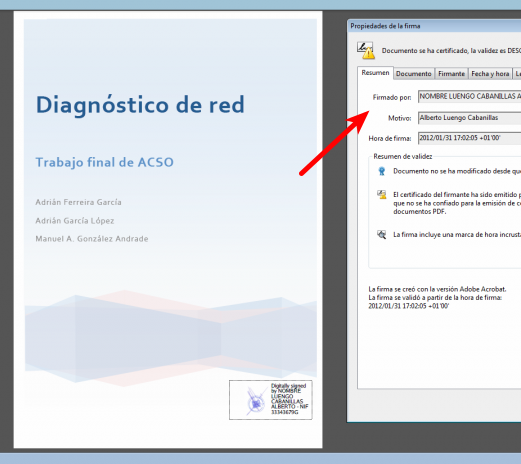The width and height of the screenshot is (521, 464).
Task: Open the Resumen tab
Action: (x=375, y=73)
